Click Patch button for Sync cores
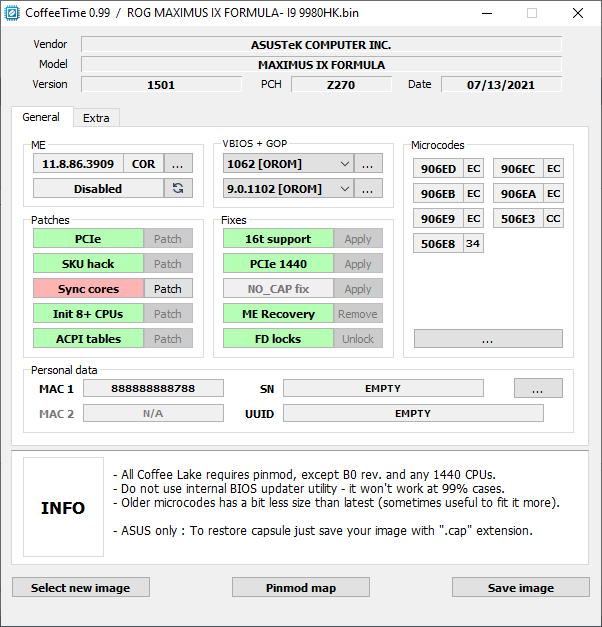602x627 pixels. click(168, 289)
